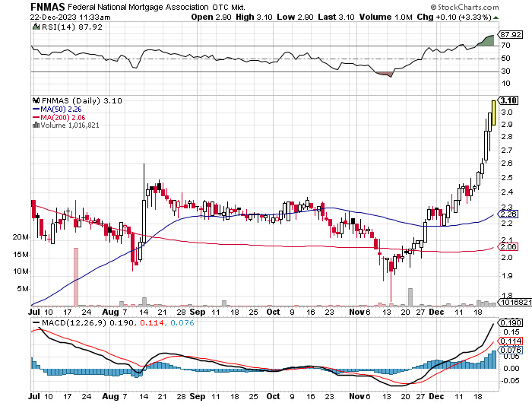Image resolution: width=532 pixels, height=403 pixels.
Task: Click the 5M volume scale label
Action: coord(23,289)
